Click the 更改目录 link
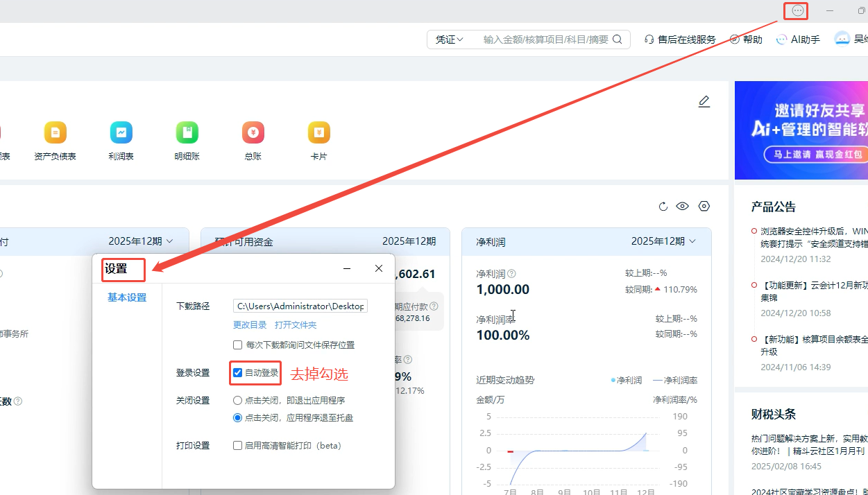This screenshot has width=868, height=495. (250, 325)
